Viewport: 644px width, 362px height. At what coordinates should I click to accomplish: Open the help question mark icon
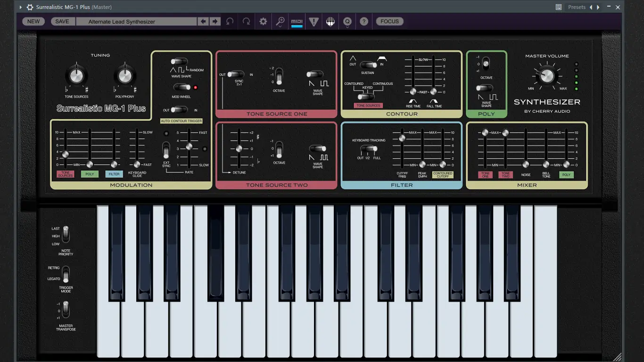click(x=364, y=21)
